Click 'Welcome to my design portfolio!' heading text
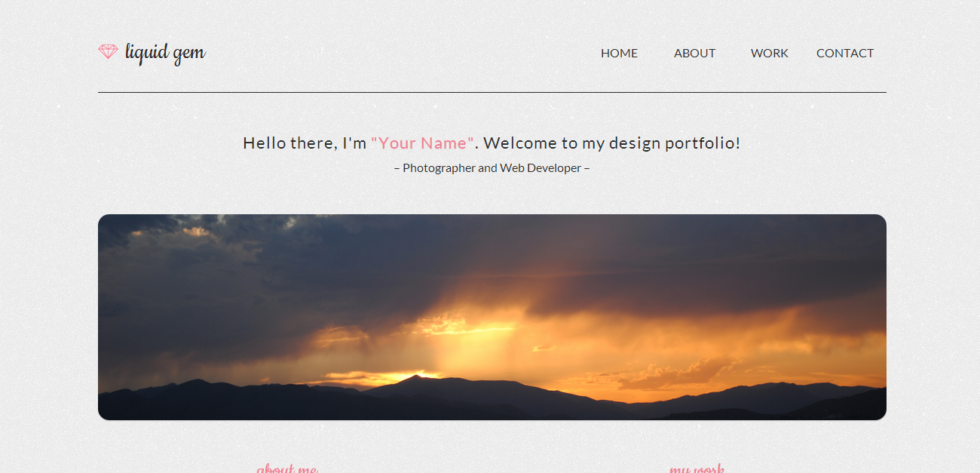The width and height of the screenshot is (980, 473). point(612,143)
